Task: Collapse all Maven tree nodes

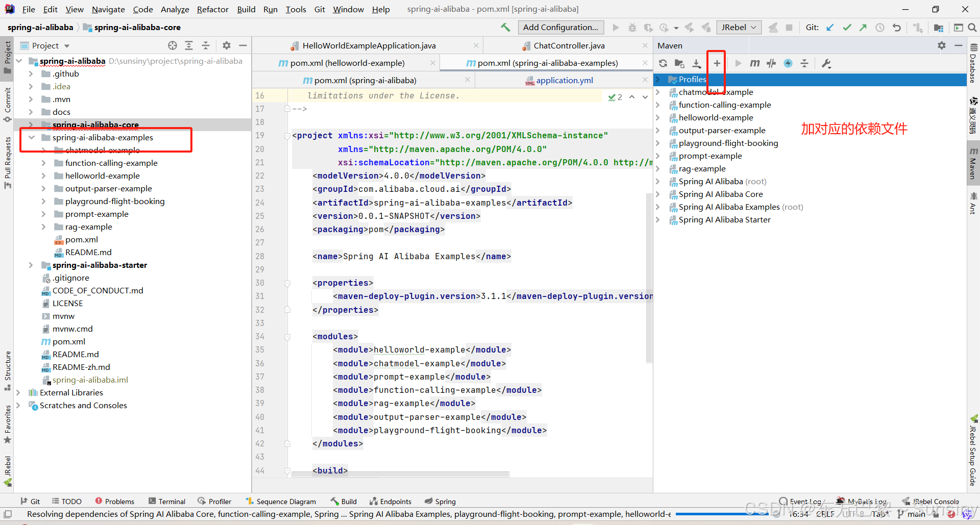Action: (804, 63)
